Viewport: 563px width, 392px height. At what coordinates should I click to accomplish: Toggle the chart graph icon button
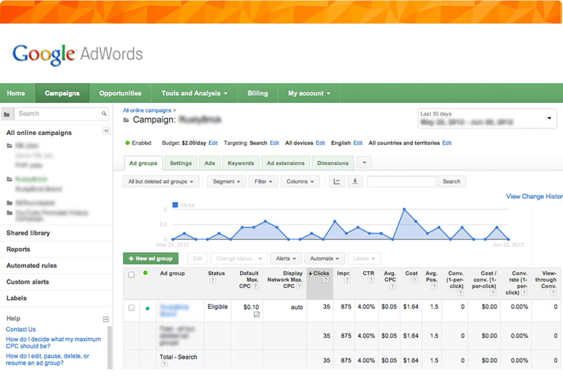click(x=337, y=181)
